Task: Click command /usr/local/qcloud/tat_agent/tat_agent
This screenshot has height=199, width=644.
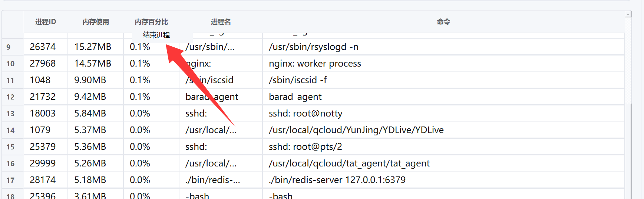Action: click(x=443, y=163)
